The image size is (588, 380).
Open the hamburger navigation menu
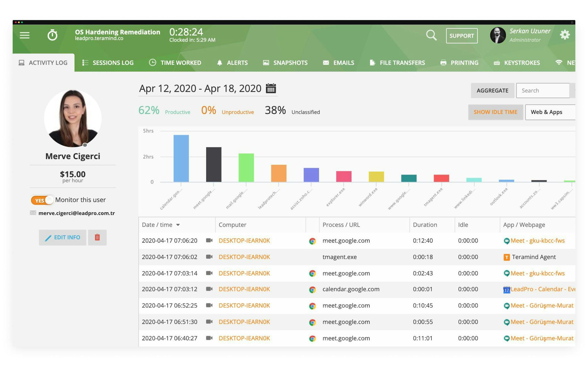(x=24, y=35)
